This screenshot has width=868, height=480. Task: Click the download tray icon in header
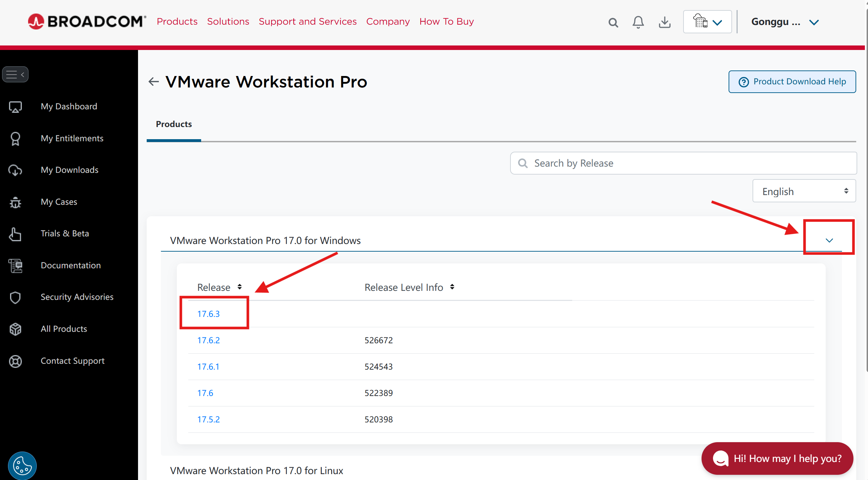coord(664,22)
